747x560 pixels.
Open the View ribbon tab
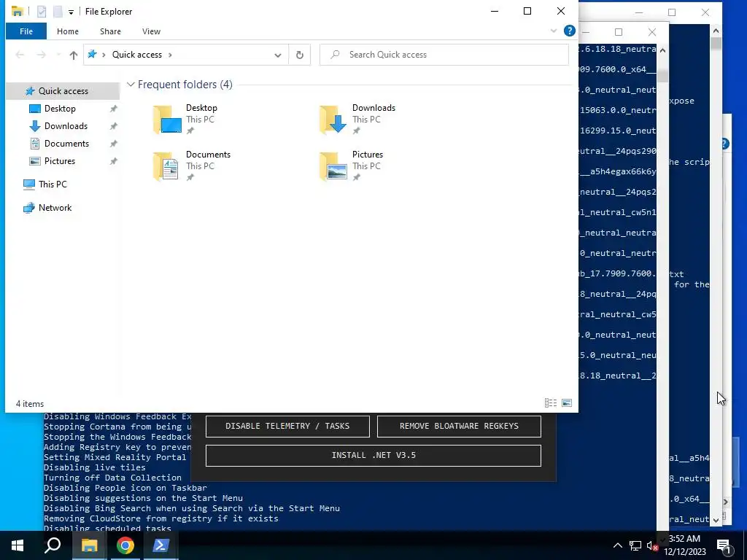point(151,31)
